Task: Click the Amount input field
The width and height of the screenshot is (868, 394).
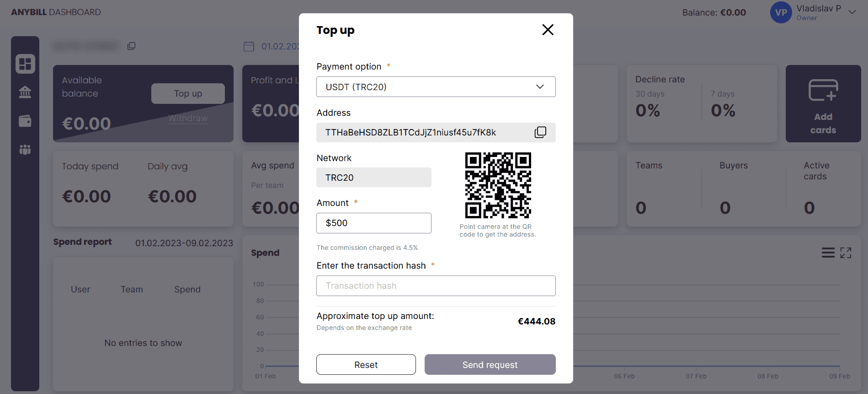Action: (374, 223)
